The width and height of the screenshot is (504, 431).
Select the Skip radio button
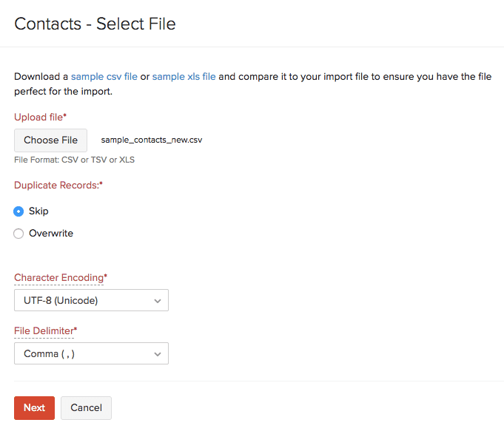19,211
